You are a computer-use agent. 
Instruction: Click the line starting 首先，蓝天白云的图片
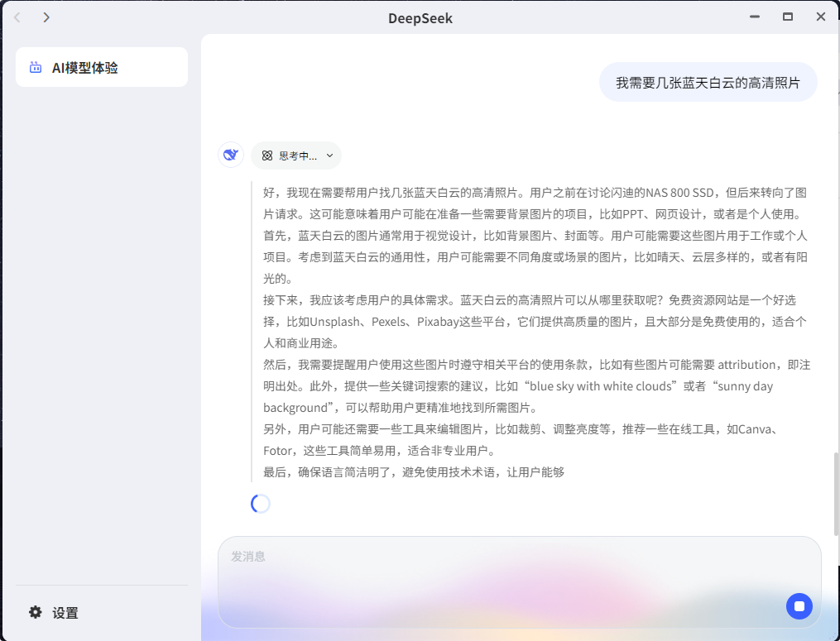(x=535, y=236)
